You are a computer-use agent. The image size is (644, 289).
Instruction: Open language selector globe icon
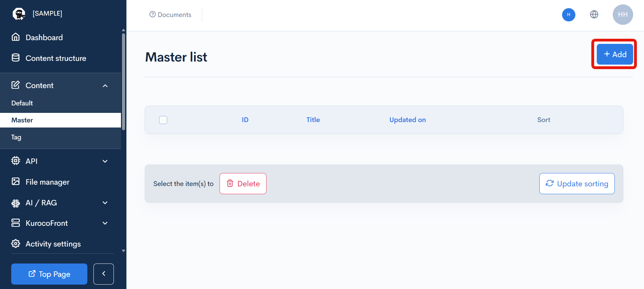[x=594, y=14]
